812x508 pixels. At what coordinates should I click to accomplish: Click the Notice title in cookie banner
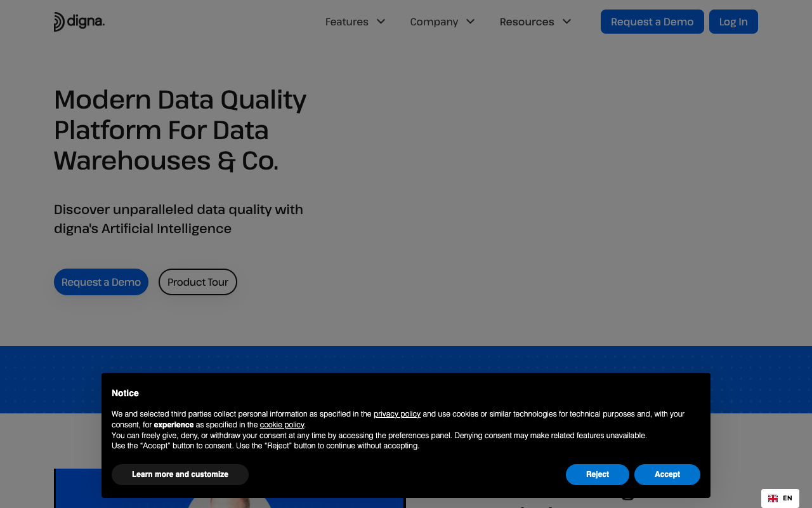click(x=125, y=393)
